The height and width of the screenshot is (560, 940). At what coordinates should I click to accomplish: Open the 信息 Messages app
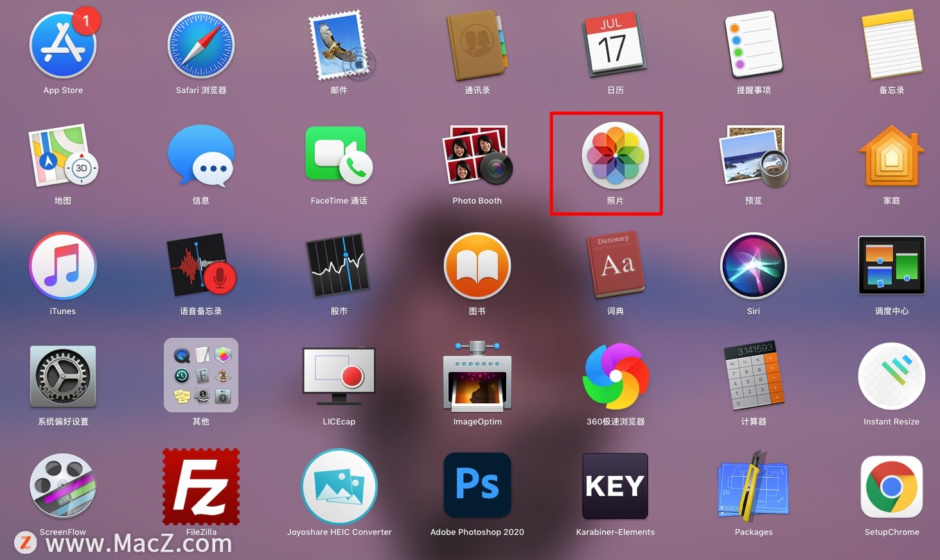point(201,156)
